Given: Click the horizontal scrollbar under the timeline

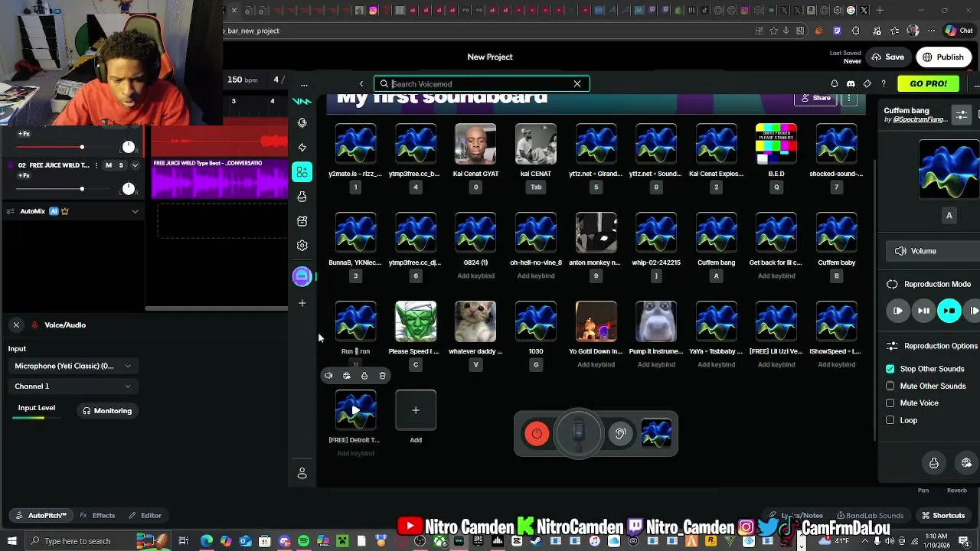Looking at the screenshot, I should pyautogui.click(x=217, y=309).
